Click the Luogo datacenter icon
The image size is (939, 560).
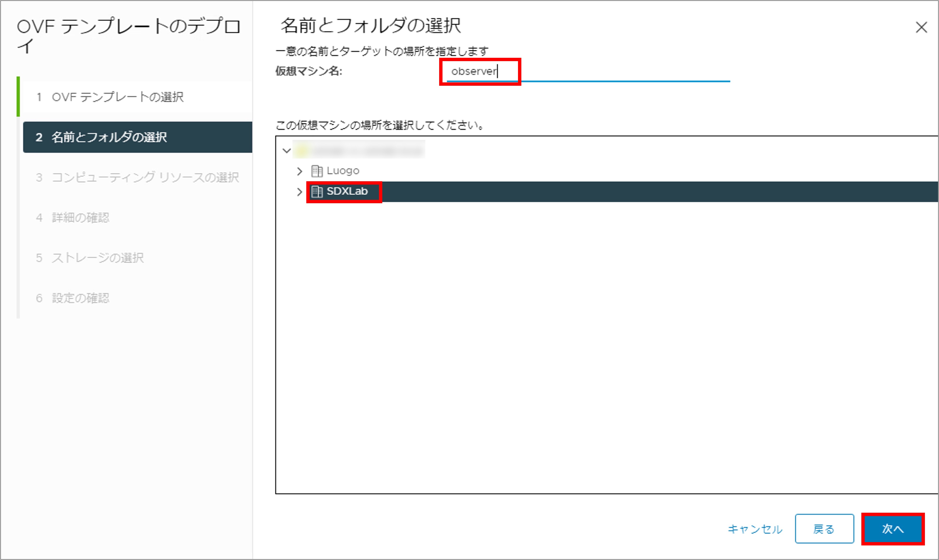click(317, 171)
